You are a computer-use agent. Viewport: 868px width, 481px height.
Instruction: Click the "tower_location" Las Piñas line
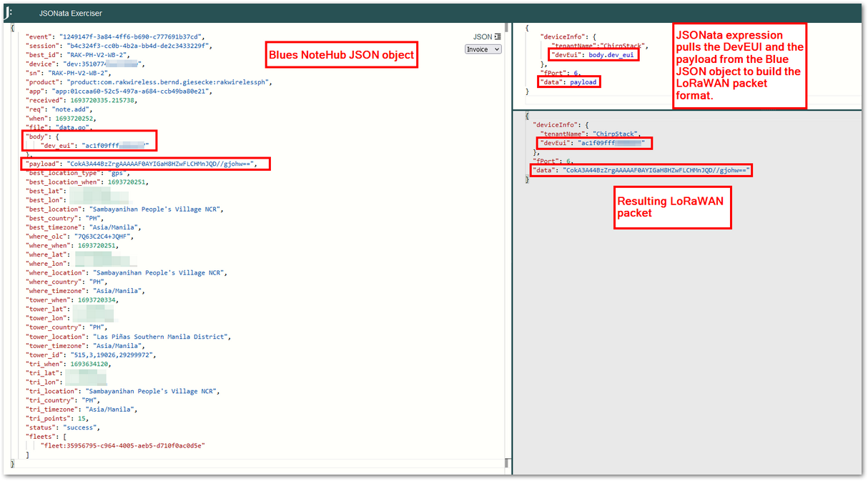[x=127, y=337]
